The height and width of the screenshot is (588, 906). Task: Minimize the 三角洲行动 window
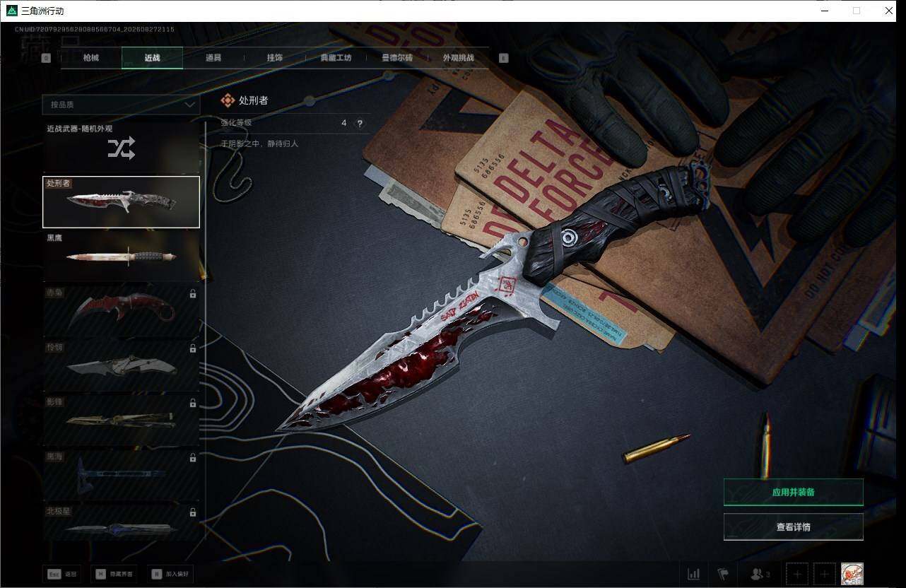coord(825,11)
